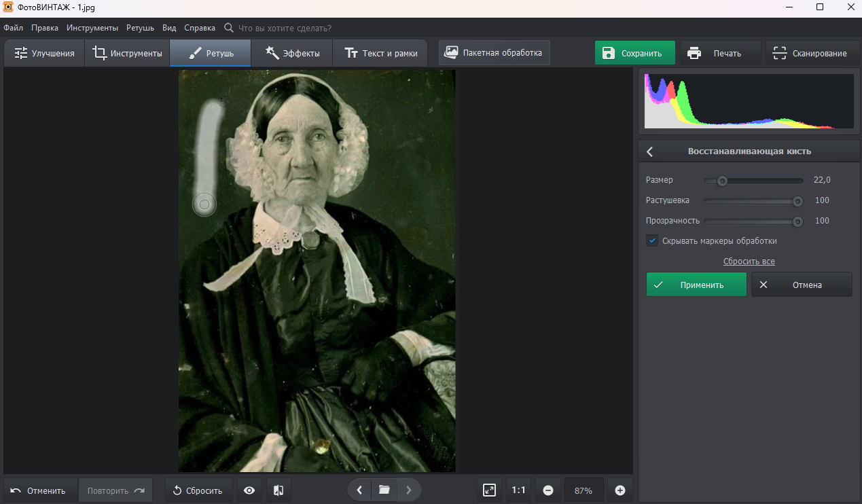This screenshot has height=504, width=862.
Task: Open the Сканирование scan button
Action: click(x=813, y=53)
